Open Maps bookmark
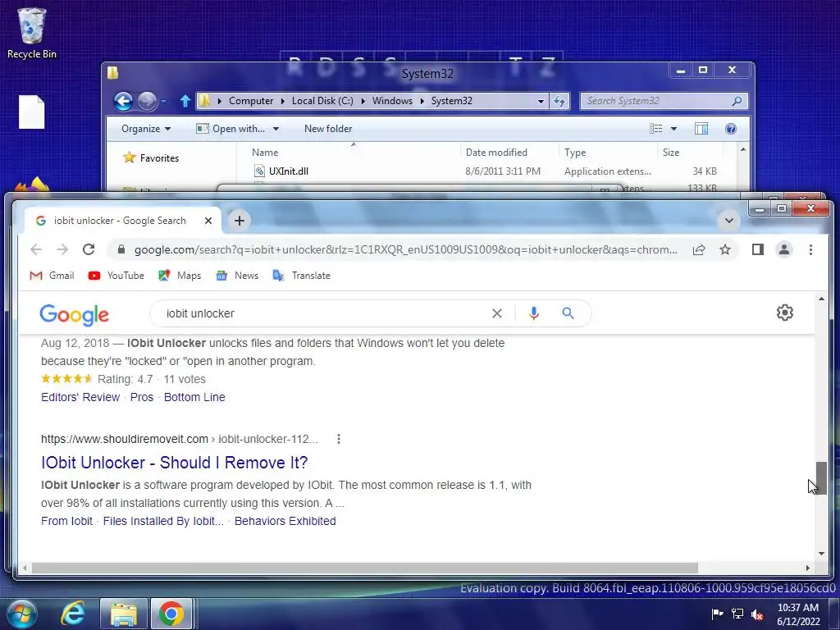Image resolution: width=840 pixels, height=630 pixels. tap(180, 276)
